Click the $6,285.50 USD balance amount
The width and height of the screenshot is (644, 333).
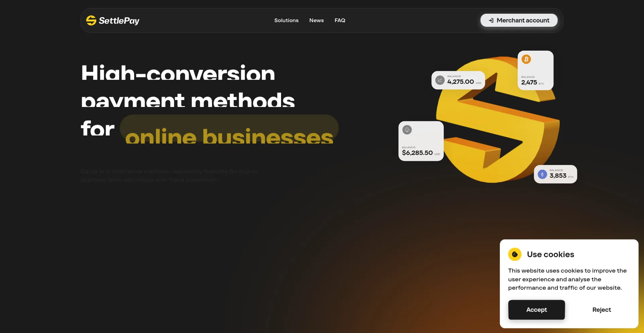click(x=417, y=153)
